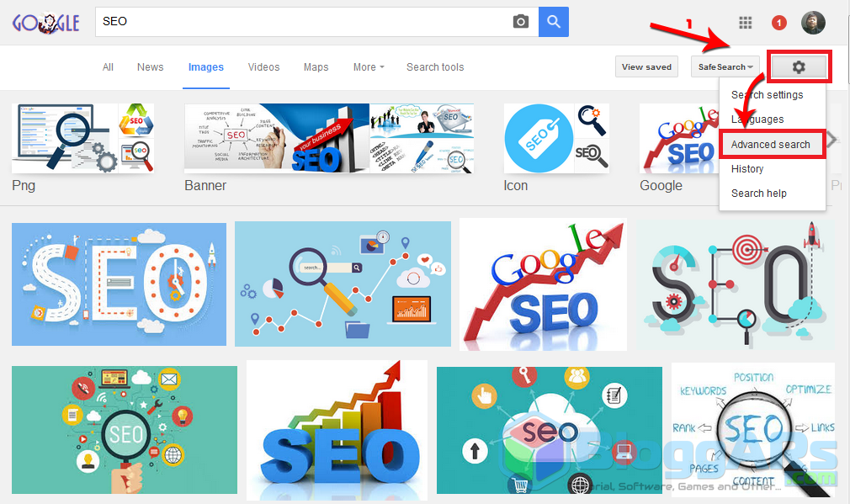Open Search tools options
The width and height of the screenshot is (850, 504).
point(435,67)
